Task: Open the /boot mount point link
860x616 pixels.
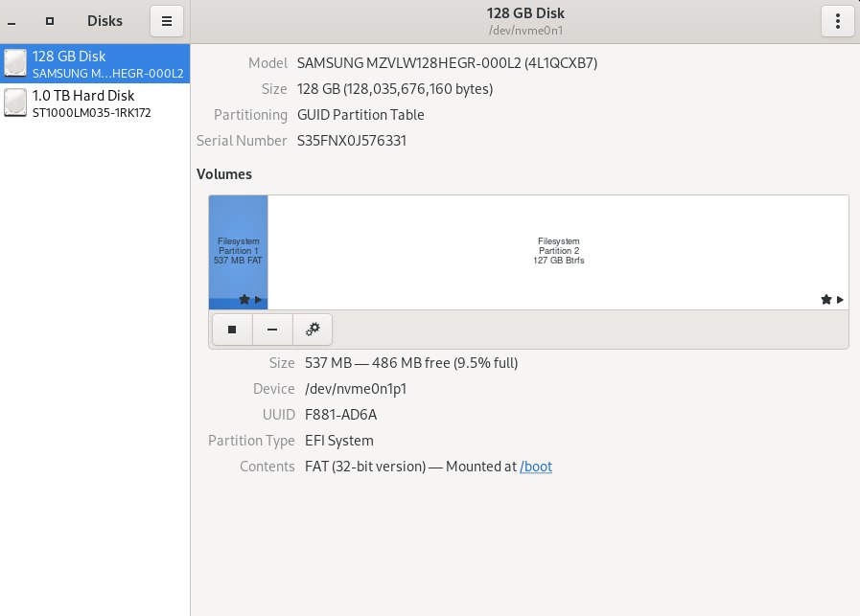Action: pyautogui.click(x=536, y=467)
